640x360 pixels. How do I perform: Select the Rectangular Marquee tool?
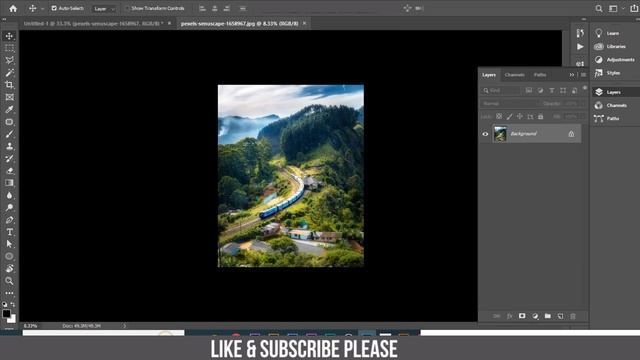[x=9, y=48]
